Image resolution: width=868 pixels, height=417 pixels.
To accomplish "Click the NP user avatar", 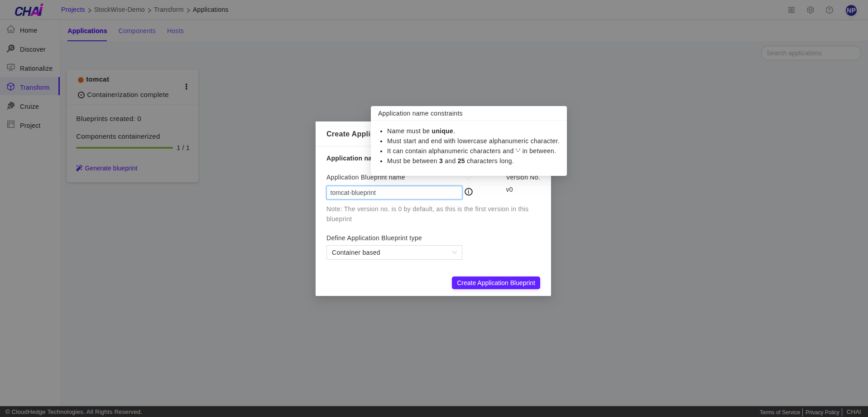I will pos(851,10).
